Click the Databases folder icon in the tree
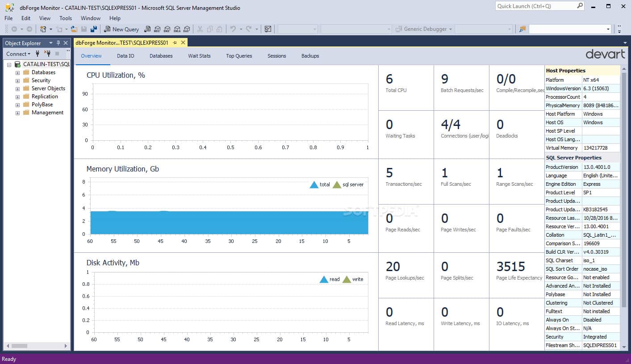This screenshot has width=631, height=364. pyautogui.click(x=26, y=72)
